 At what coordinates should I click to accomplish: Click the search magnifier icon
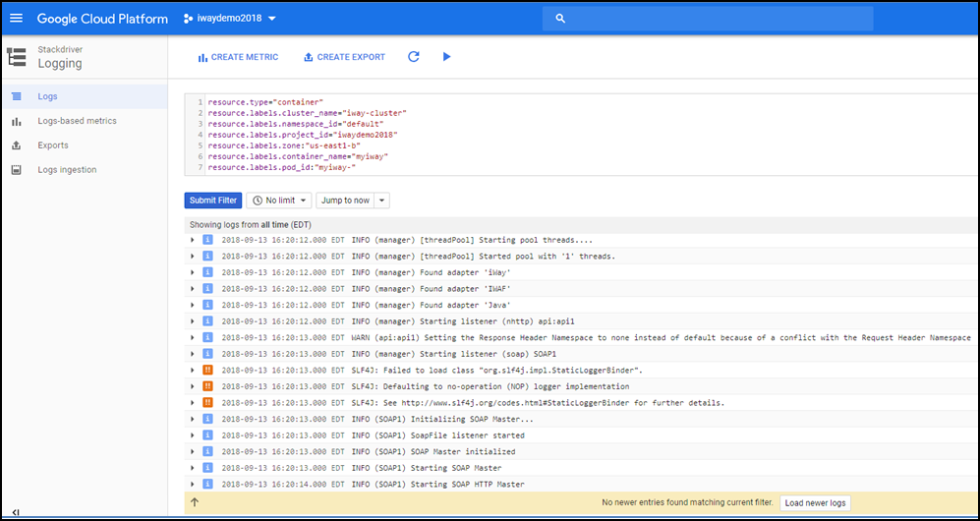coord(560,19)
